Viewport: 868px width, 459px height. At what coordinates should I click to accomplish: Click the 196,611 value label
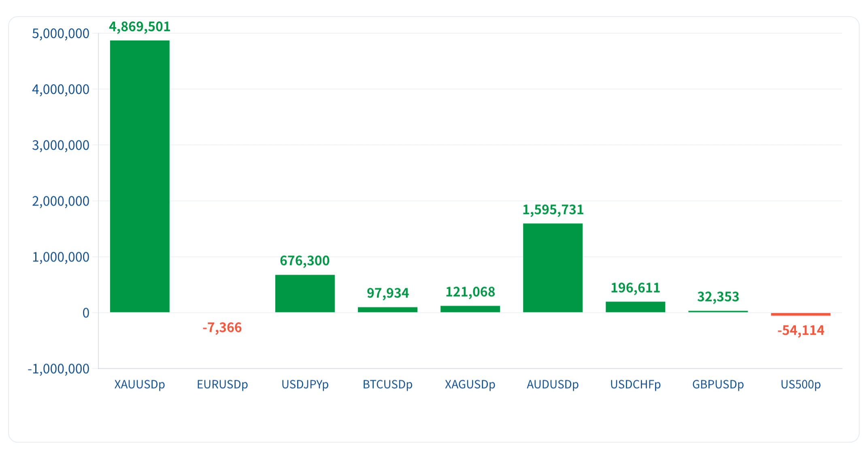(635, 288)
